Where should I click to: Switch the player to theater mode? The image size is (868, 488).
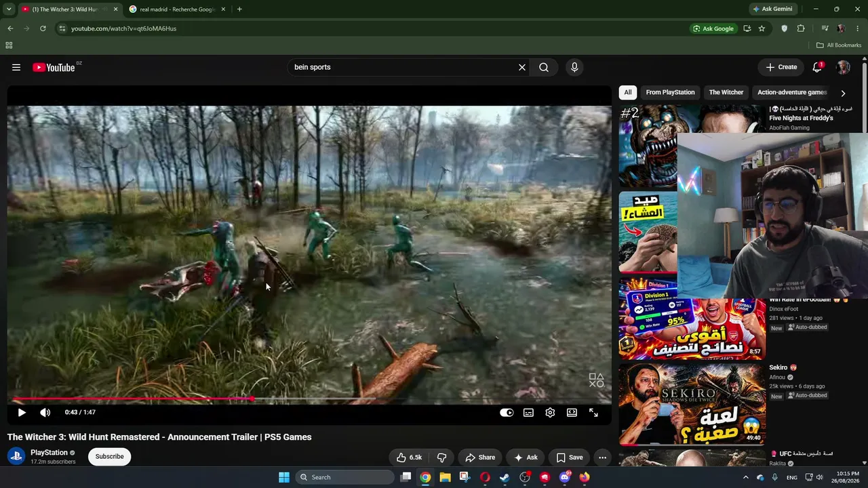click(x=572, y=412)
